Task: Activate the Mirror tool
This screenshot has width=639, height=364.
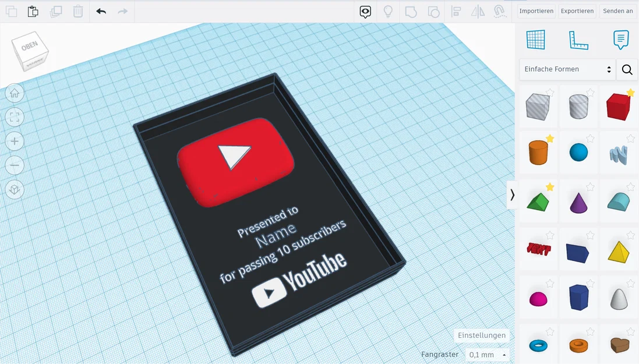Action: pos(478,11)
